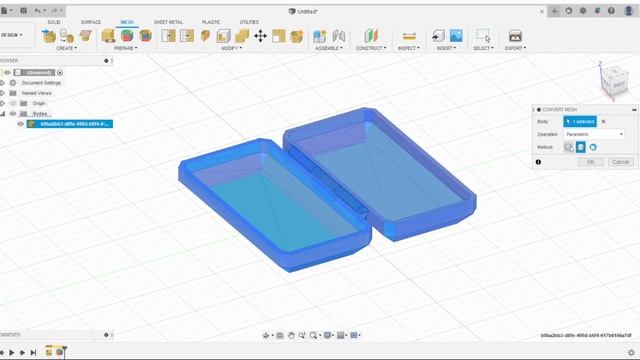640x360 pixels.
Task: Click the Undo arrow
Action: point(38,11)
